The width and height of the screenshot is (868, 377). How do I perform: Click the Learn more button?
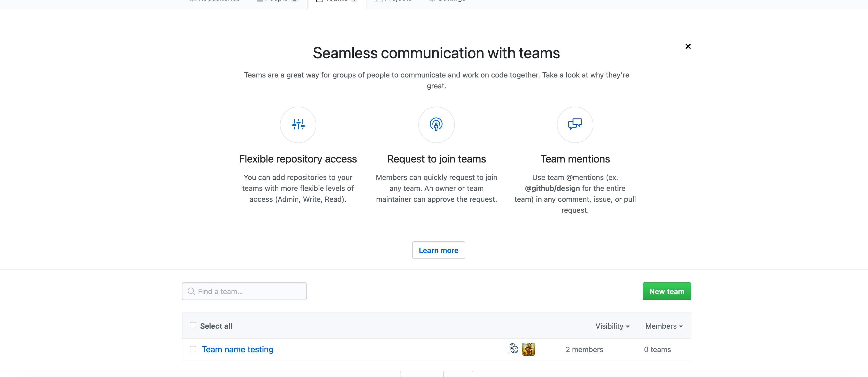(438, 250)
